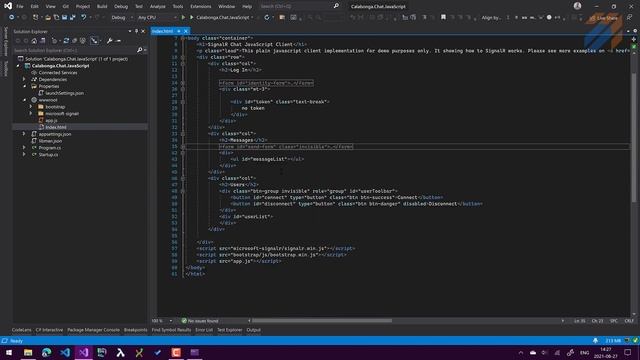Click the Live Share button
This screenshot has width=640, height=360.
click(x=603, y=18)
